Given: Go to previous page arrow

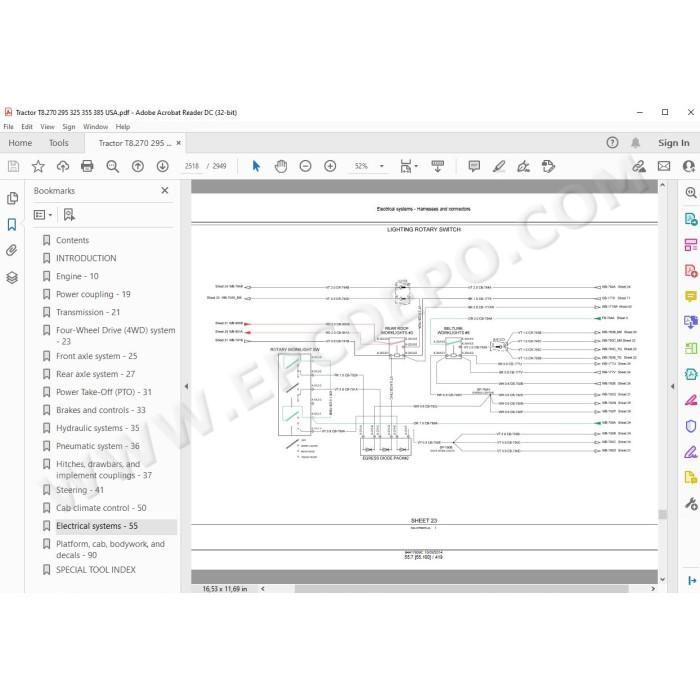Looking at the screenshot, I should coord(138,167).
